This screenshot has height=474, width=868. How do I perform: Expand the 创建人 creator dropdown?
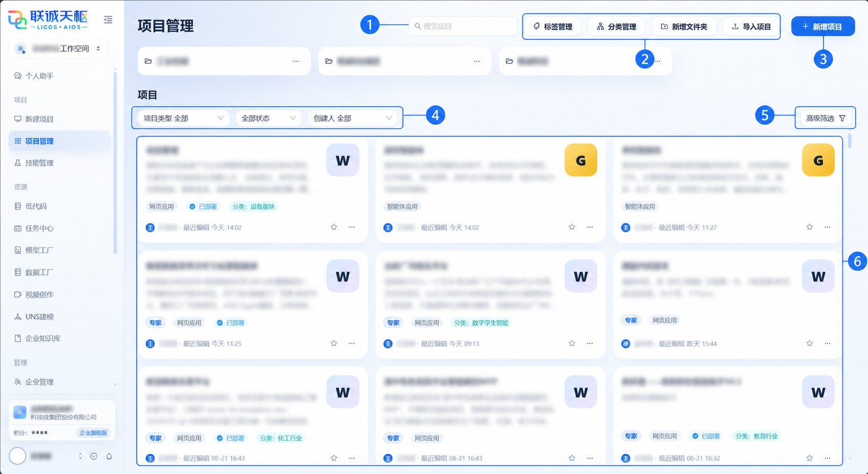352,118
